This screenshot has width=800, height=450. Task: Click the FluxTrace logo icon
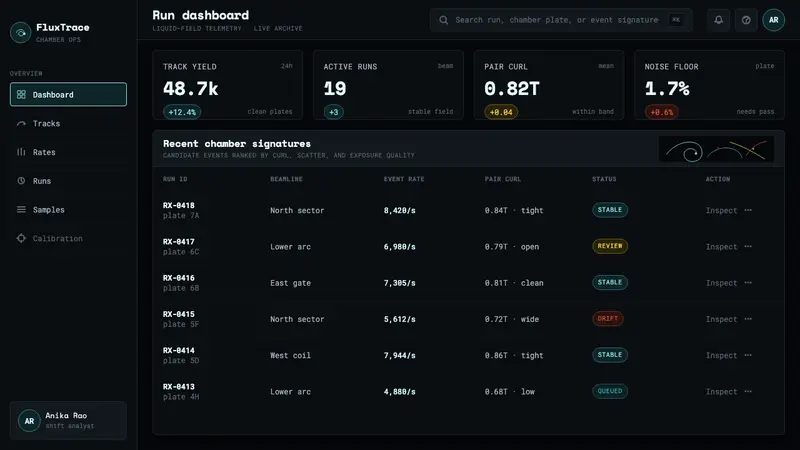pos(20,33)
